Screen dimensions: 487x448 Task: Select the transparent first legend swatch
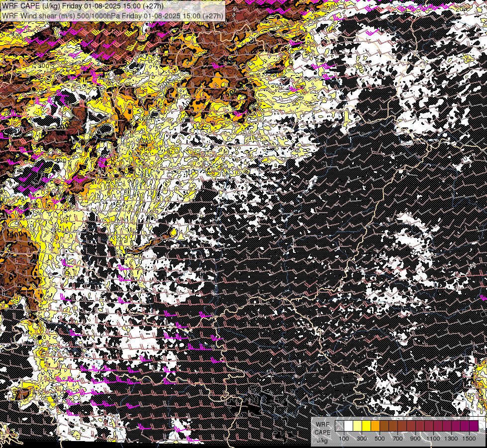pyautogui.click(x=339, y=426)
